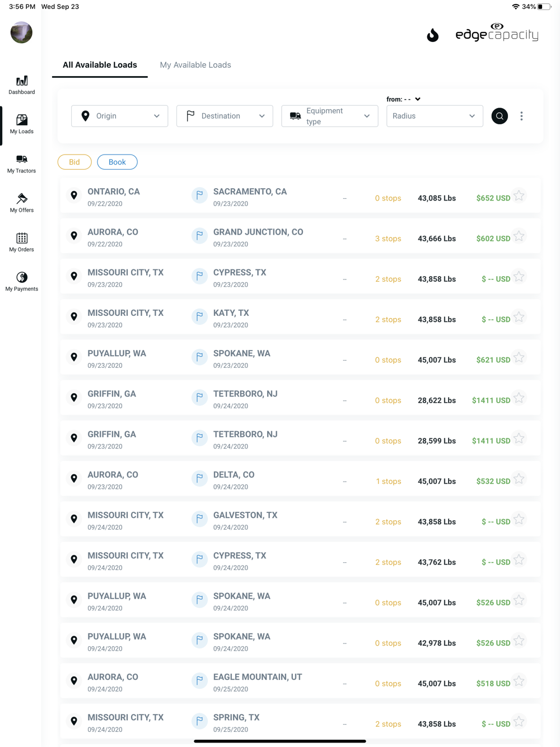Click 'SPRING, TX' destination text
The image size is (560, 747).
pyautogui.click(x=236, y=717)
